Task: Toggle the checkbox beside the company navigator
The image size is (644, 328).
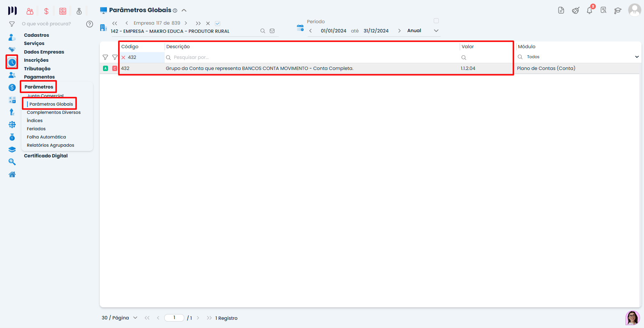Action: point(217,24)
